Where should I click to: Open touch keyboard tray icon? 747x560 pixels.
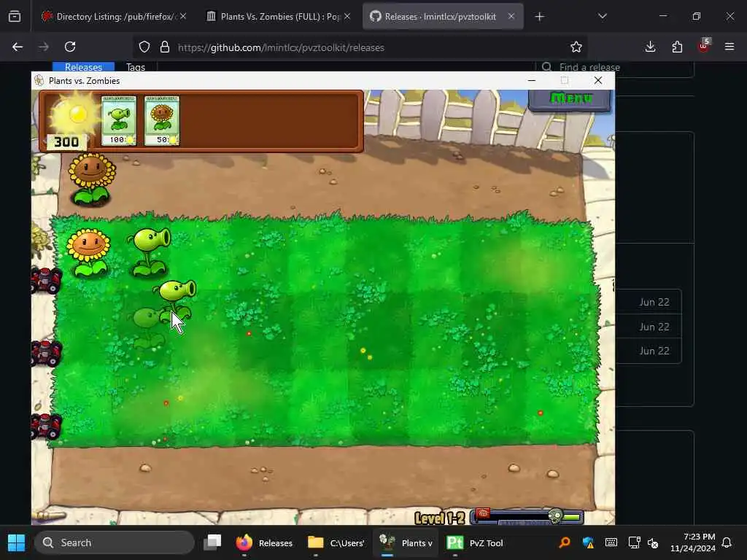pos(611,542)
